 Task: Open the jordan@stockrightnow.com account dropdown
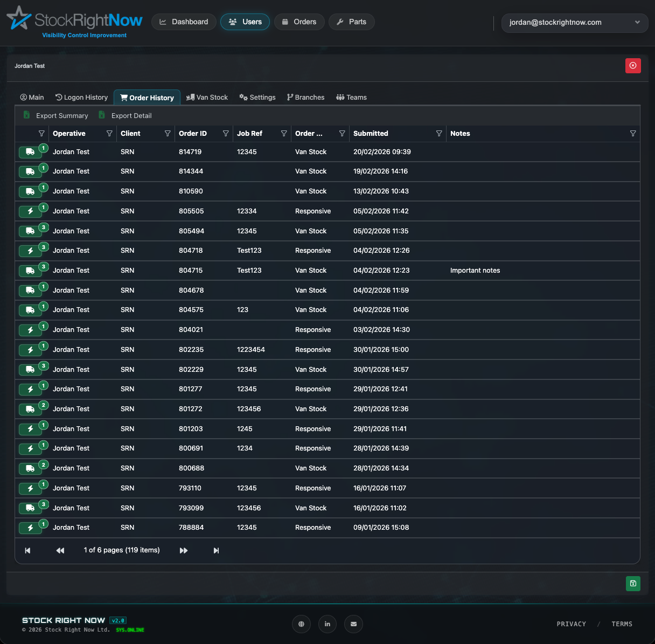(574, 23)
